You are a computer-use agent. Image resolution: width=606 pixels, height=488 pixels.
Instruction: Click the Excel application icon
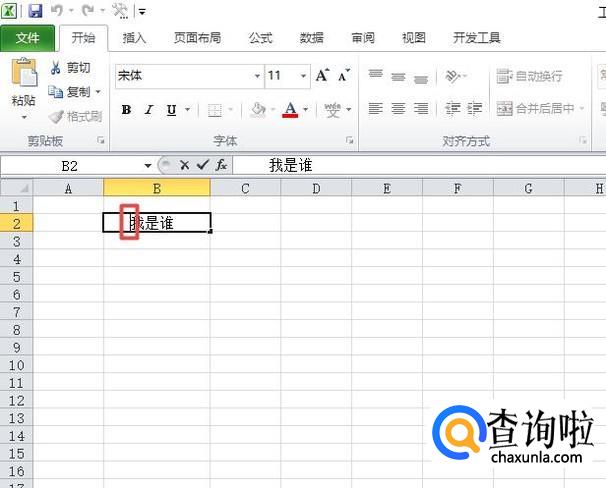9,10
